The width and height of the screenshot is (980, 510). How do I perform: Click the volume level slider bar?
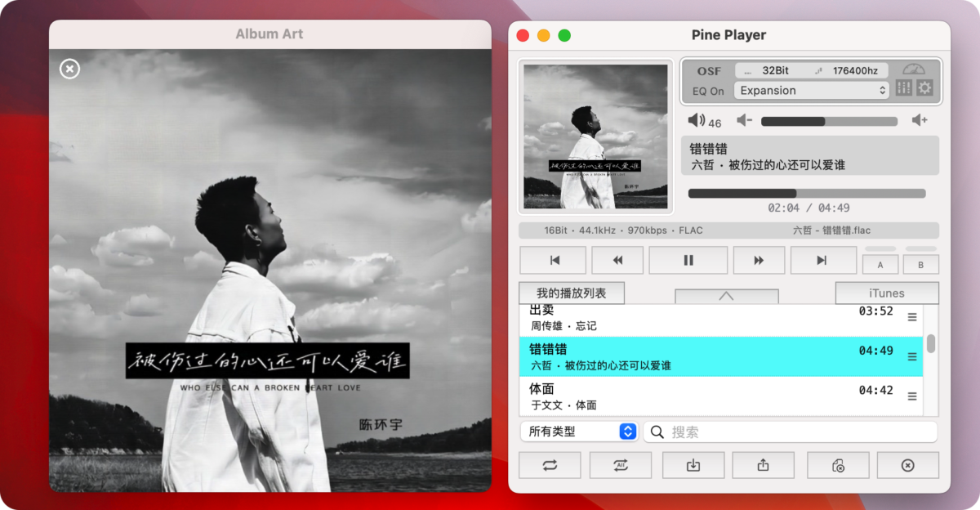[829, 121]
